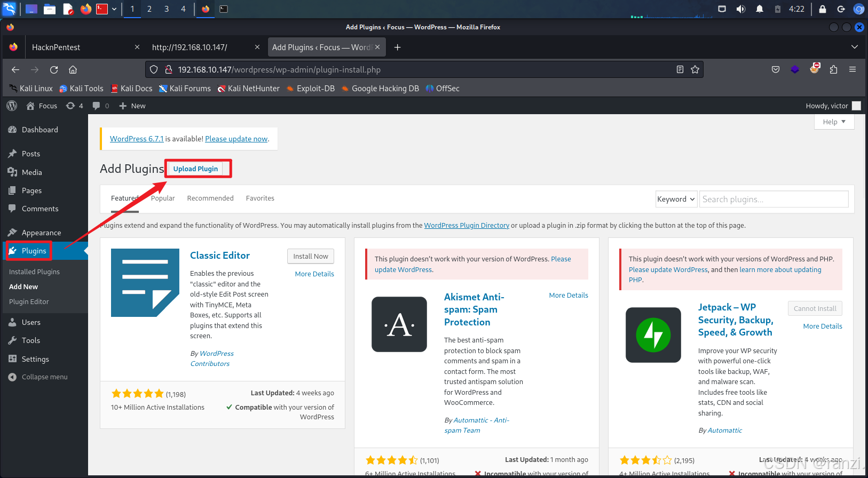The height and width of the screenshot is (478, 868).
Task: Open the Kali applications menu icon
Action: coord(10,9)
